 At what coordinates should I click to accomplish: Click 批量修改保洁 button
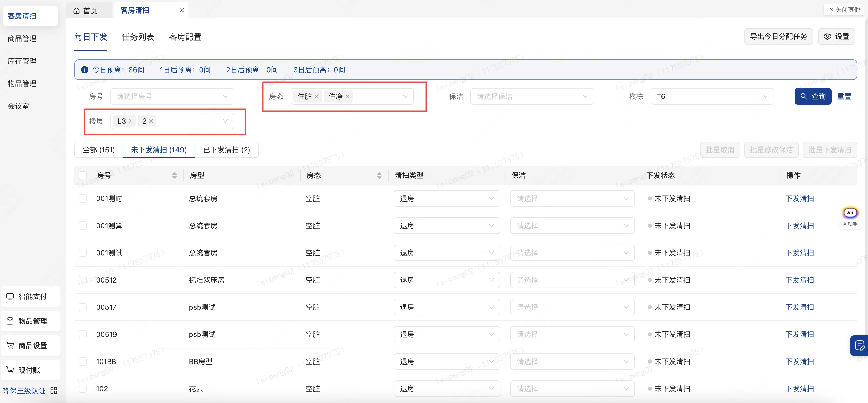pos(771,150)
